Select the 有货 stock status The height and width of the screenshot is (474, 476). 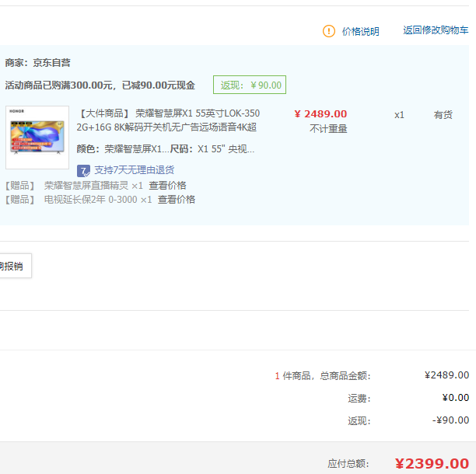click(x=443, y=115)
